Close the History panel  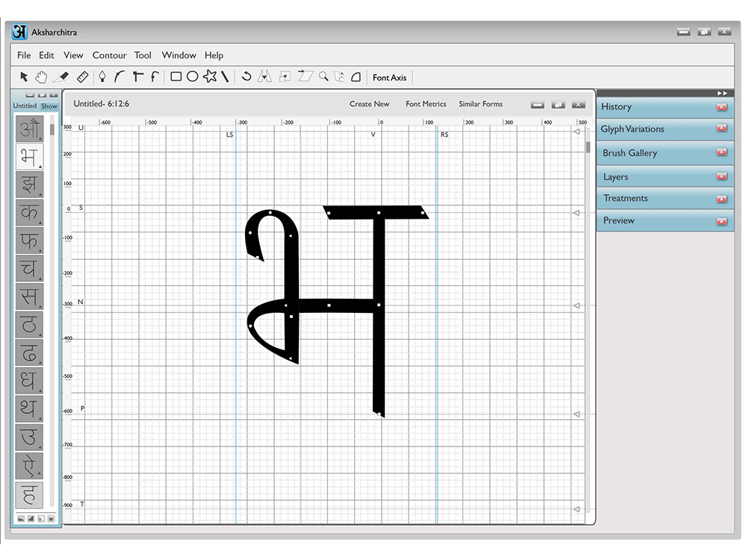pyautogui.click(x=722, y=107)
